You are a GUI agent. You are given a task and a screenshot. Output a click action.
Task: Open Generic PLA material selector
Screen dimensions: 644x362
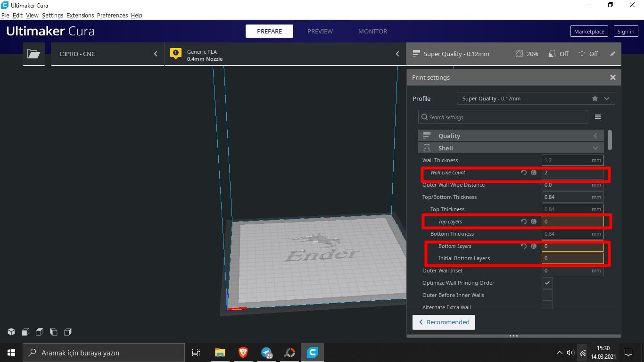click(285, 54)
